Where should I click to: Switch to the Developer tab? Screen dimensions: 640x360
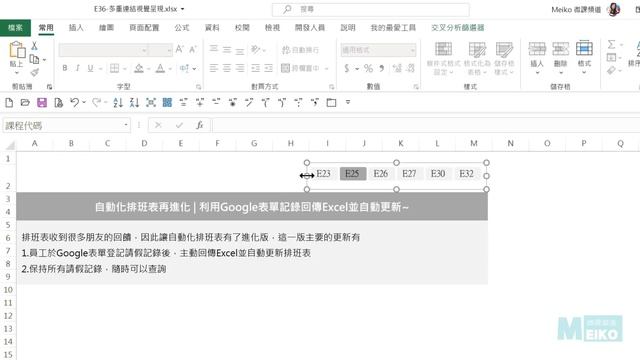[x=310, y=28]
